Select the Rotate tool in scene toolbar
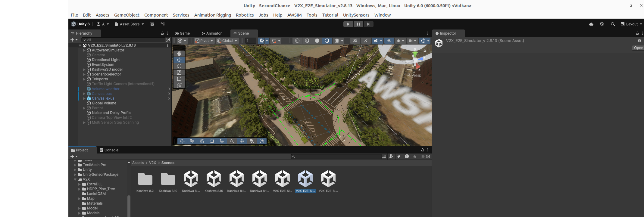Viewport: 644px width, 217px height. 179,66
